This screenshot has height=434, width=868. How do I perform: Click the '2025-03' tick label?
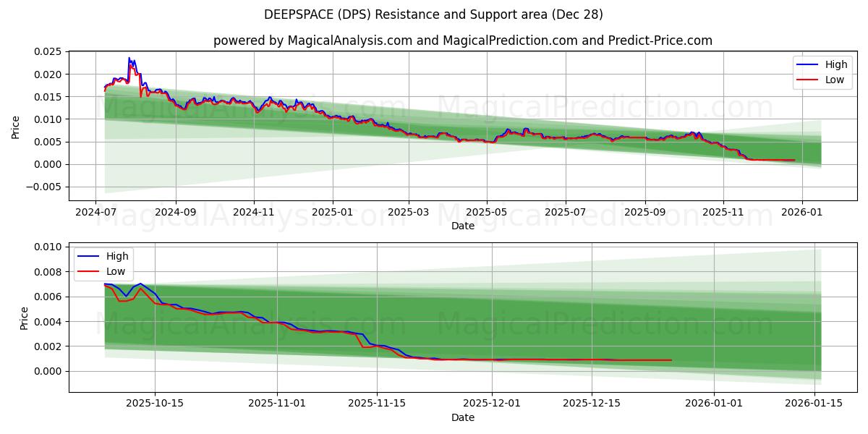pos(408,213)
